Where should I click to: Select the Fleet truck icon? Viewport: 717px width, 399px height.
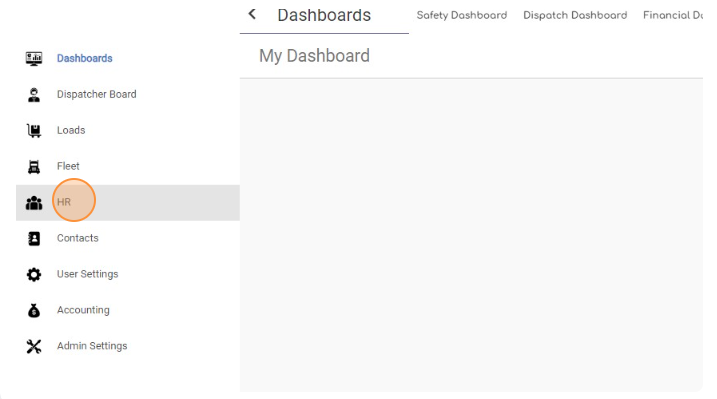pos(34,167)
